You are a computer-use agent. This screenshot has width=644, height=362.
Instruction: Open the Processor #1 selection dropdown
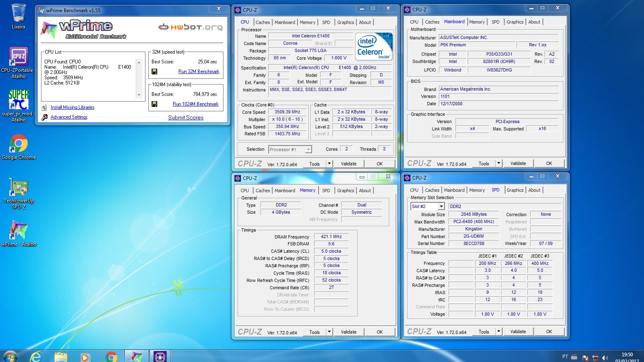point(308,150)
